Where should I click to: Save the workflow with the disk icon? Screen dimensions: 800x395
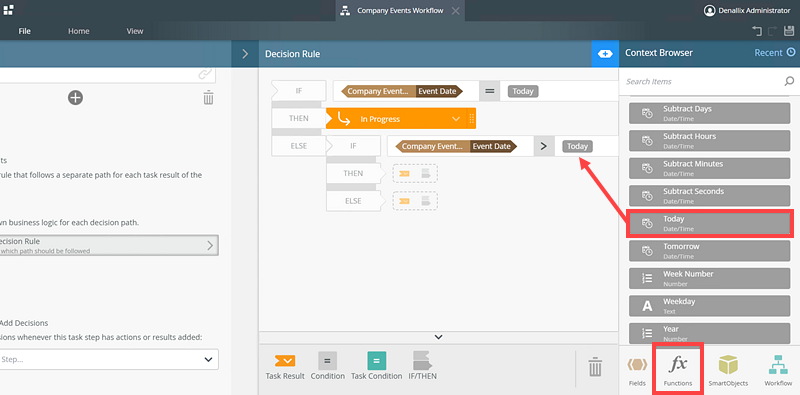(x=789, y=31)
